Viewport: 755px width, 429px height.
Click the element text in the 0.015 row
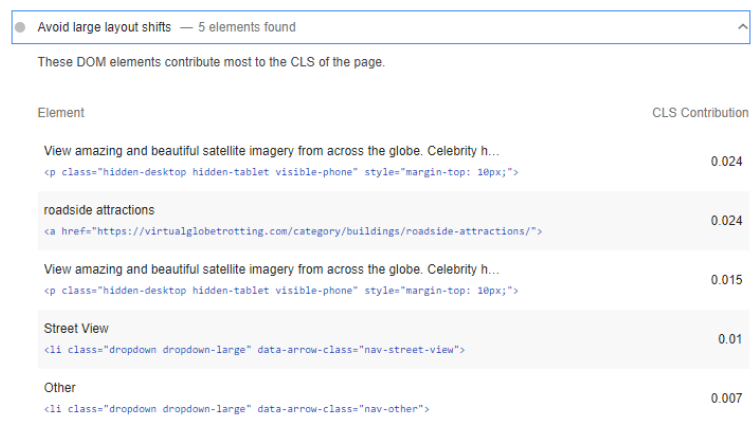tap(270, 270)
